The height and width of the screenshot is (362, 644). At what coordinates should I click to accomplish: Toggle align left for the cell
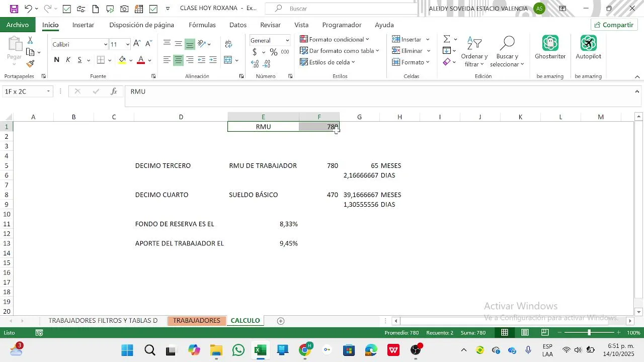167,60
